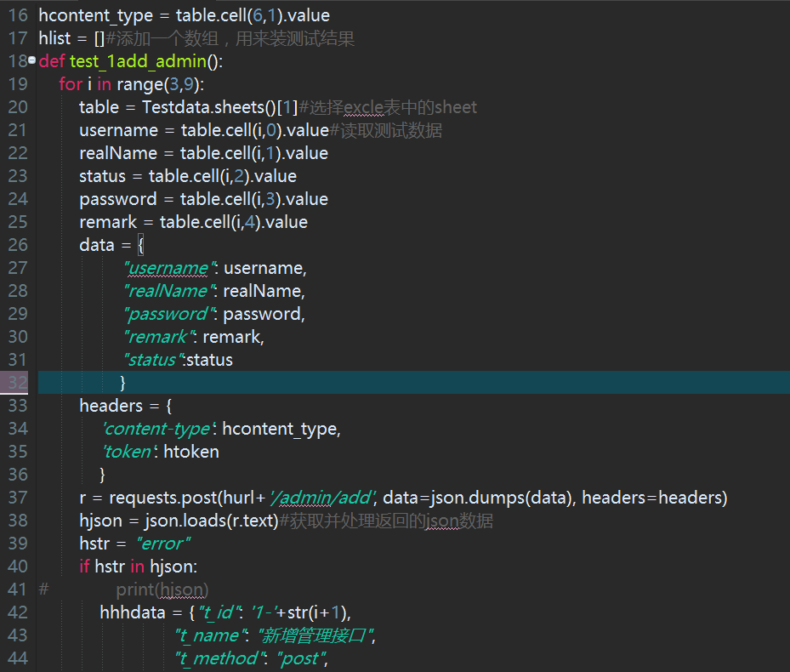Click 'hhhdata' variable on line 42
This screenshot has height=672, width=790.
click(133, 612)
